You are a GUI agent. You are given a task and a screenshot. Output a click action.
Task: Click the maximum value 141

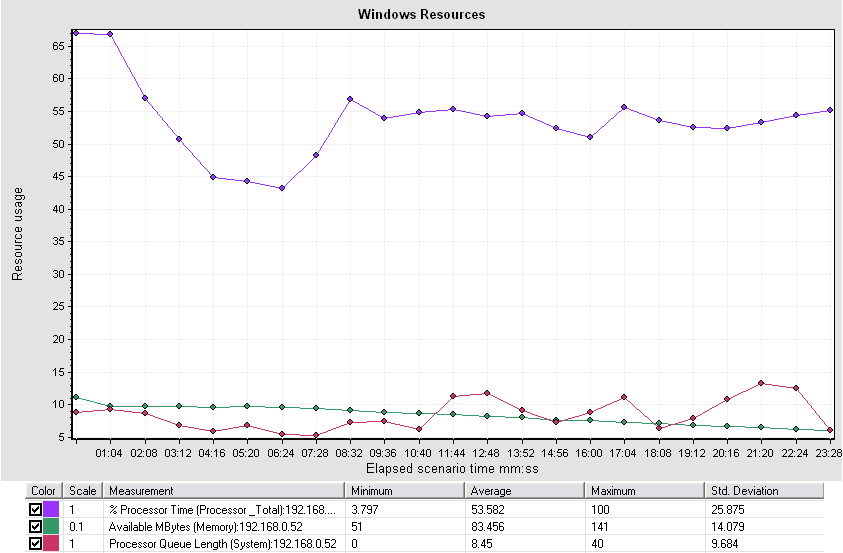(x=600, y=527)
